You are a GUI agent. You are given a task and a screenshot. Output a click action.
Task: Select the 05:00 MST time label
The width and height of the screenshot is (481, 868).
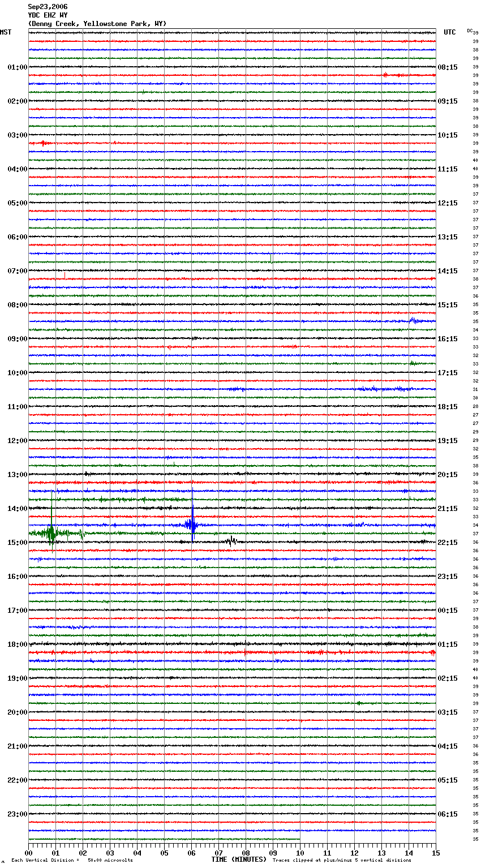(17, 203)
